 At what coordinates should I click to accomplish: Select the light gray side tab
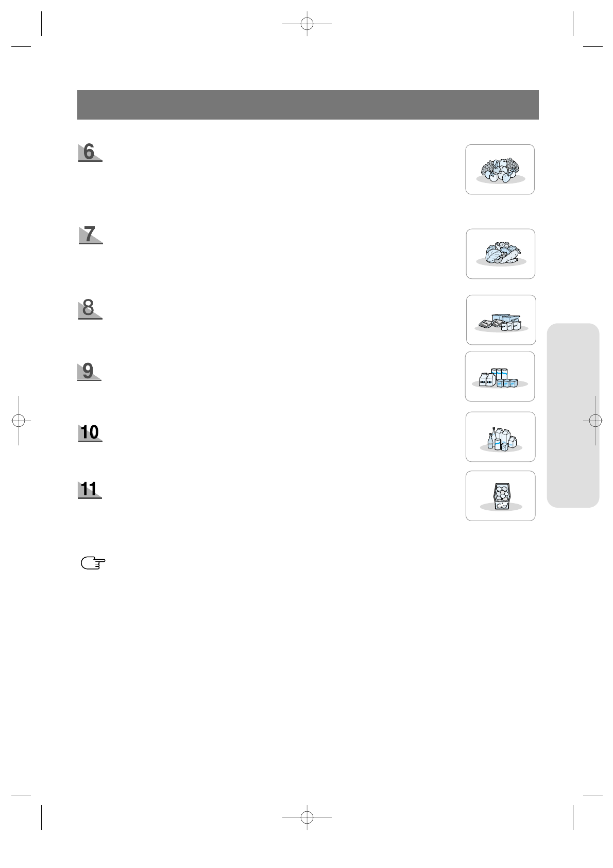tap(573, 415)
